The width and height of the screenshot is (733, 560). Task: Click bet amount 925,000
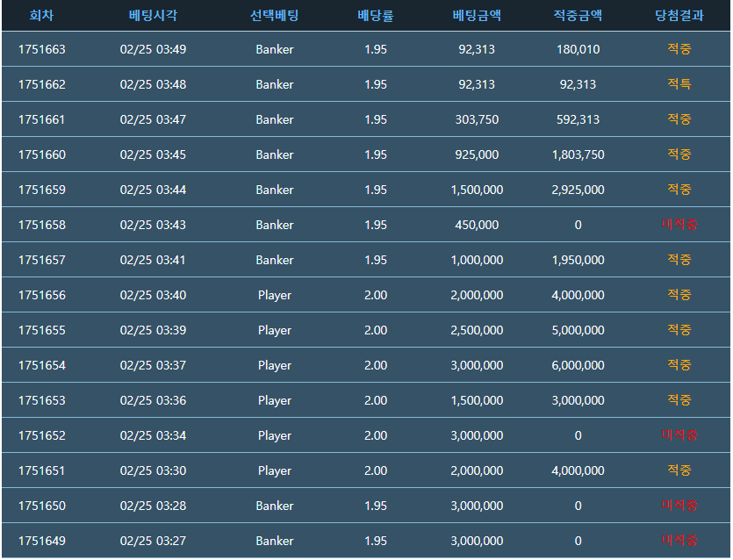477,154
